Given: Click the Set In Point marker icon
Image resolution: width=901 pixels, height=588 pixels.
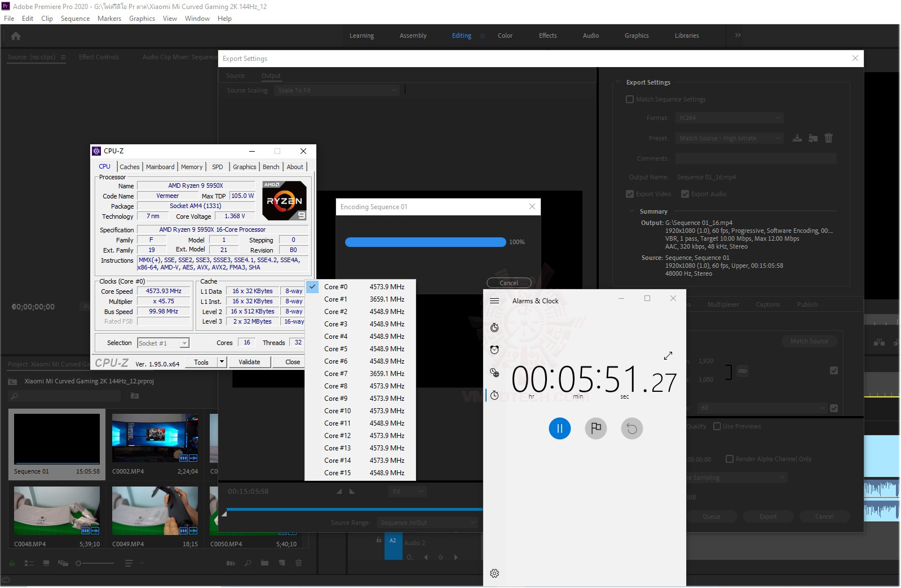Looking at the screenshot, I should coord(339,492).
